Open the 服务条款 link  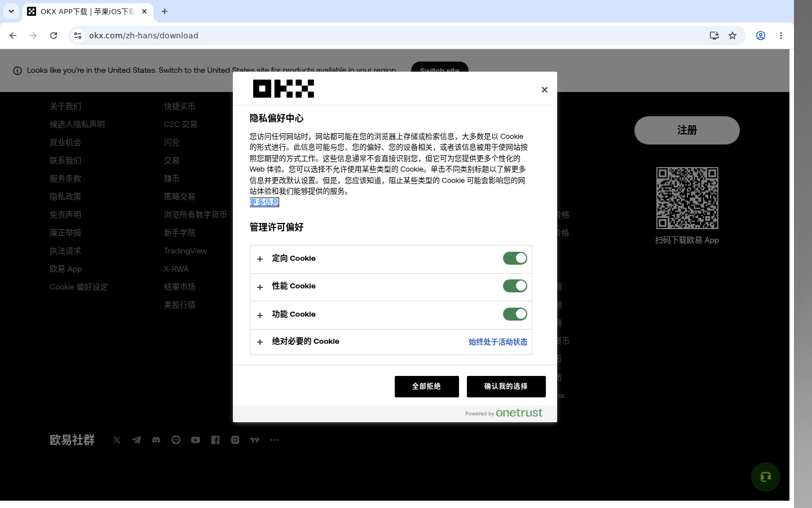point(65,178)
